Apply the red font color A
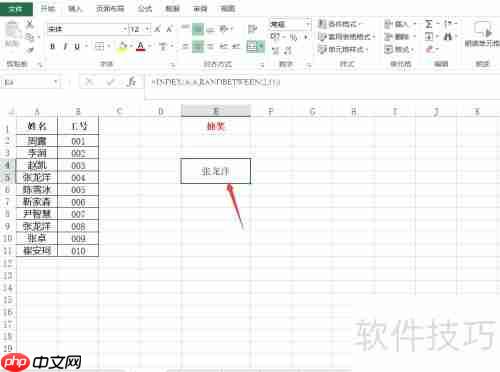500x372 pixels. click(x=141, y=46)
